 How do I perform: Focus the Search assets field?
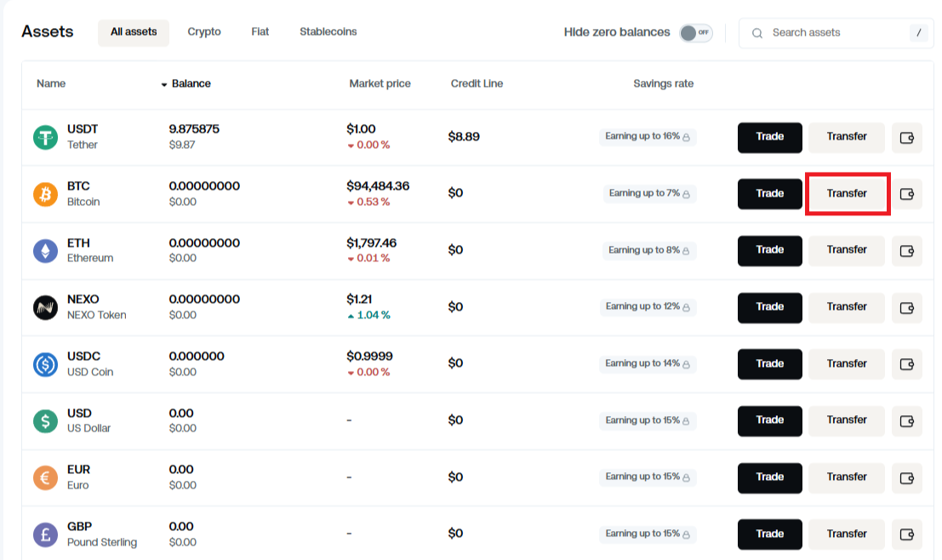point(836,32)
